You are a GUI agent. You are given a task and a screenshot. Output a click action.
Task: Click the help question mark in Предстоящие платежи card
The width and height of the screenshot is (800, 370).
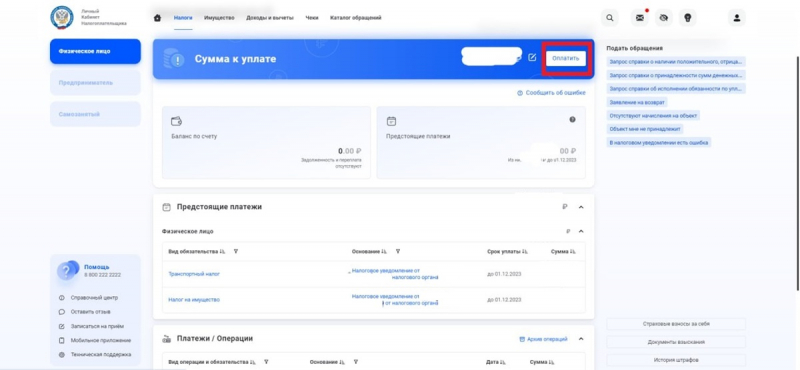572,119
